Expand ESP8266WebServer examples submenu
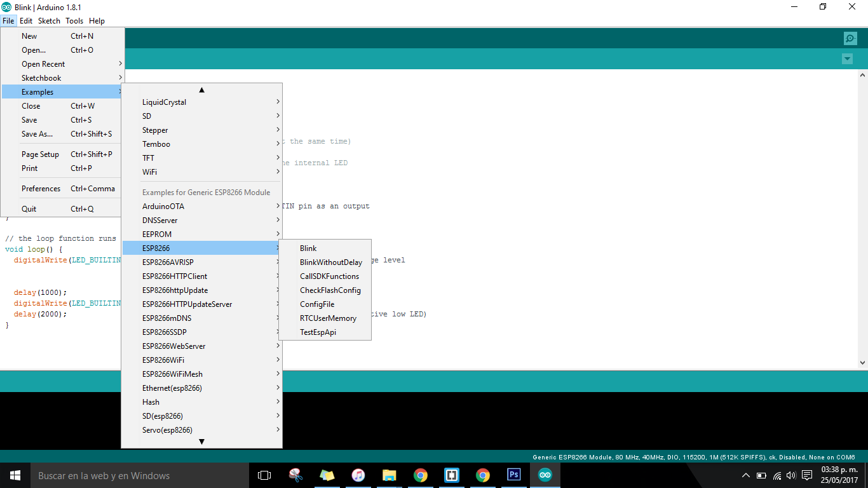 (x=201, y=346)
